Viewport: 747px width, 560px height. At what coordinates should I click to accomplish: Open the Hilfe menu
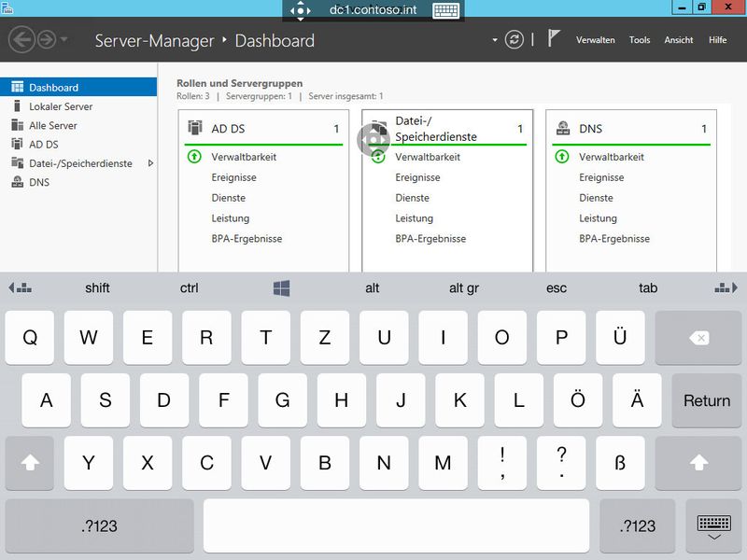[x=717, y=40]
